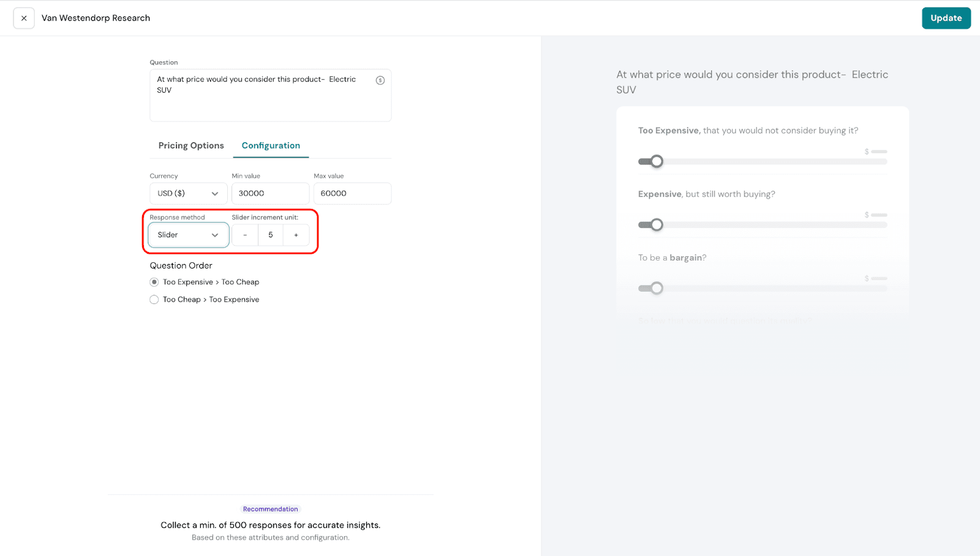Focus the Min value input field
The image size is (980, 556).
click(270, 193)
